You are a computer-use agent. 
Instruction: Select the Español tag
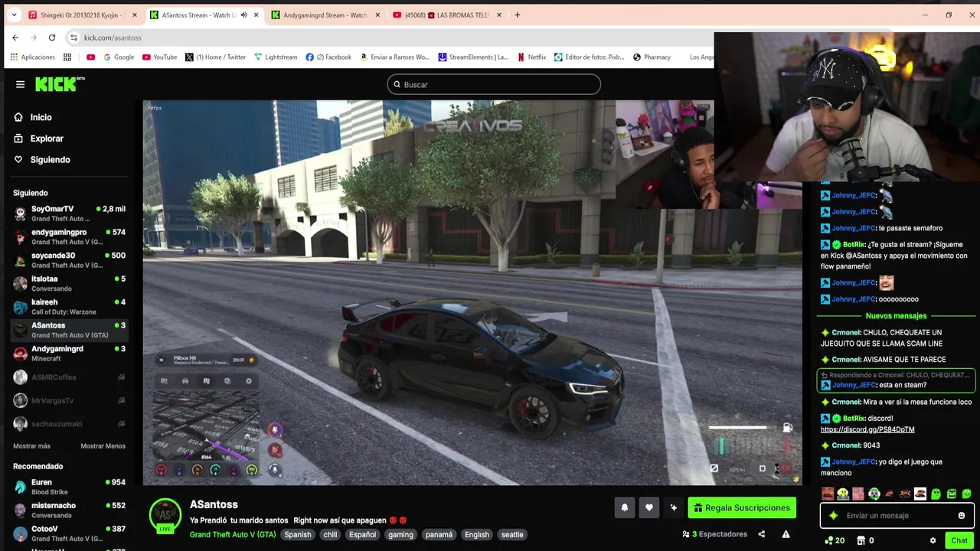363,535
